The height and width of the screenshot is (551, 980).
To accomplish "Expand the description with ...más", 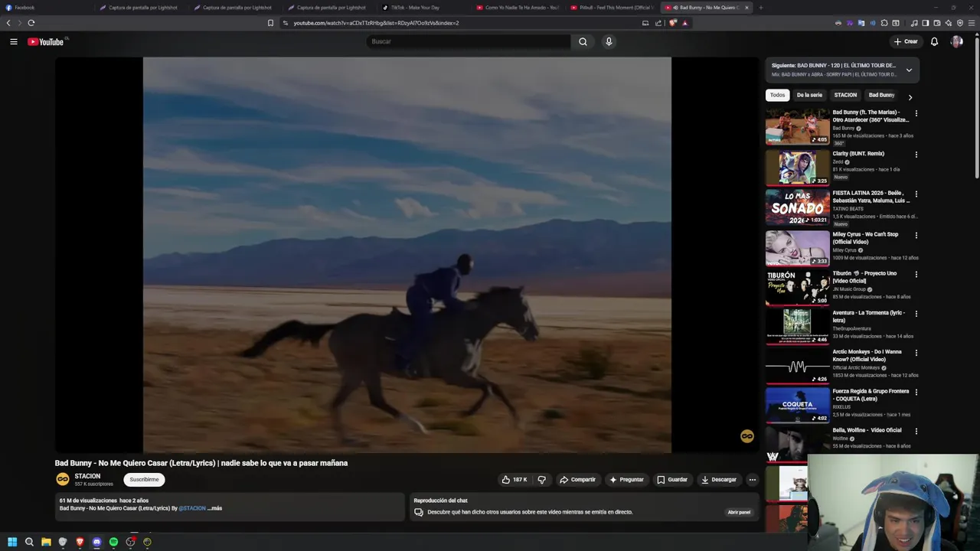I will (x=214, y=508).
